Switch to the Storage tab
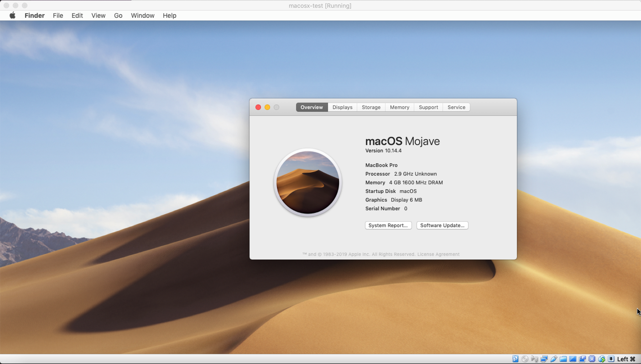Screen dimensions: 641x364 371,107
